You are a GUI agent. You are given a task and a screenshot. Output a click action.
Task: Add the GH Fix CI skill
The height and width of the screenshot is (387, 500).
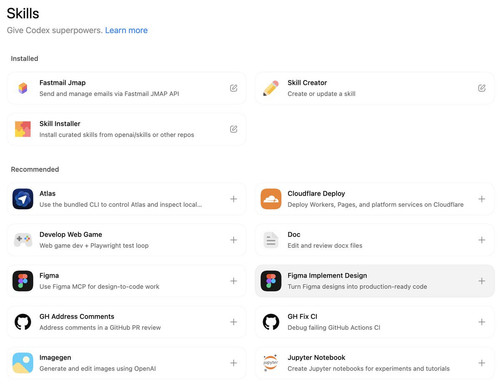(x=482, y=322)
